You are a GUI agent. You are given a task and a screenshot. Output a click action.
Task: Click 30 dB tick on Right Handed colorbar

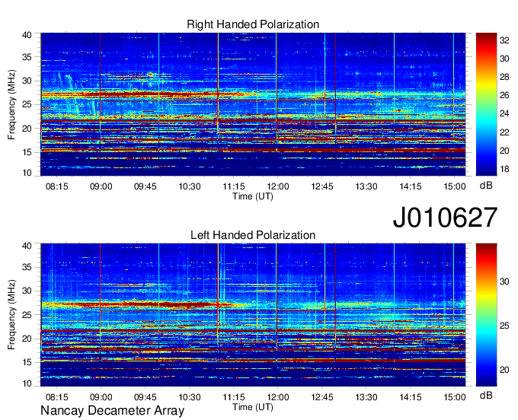coord(504,59)
